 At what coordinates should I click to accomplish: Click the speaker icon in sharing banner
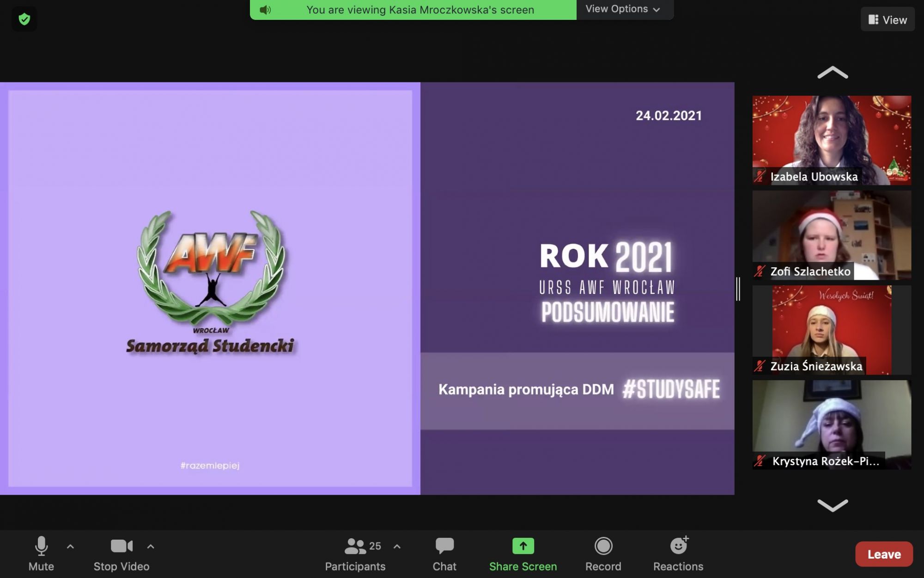(x=265, y=10)
